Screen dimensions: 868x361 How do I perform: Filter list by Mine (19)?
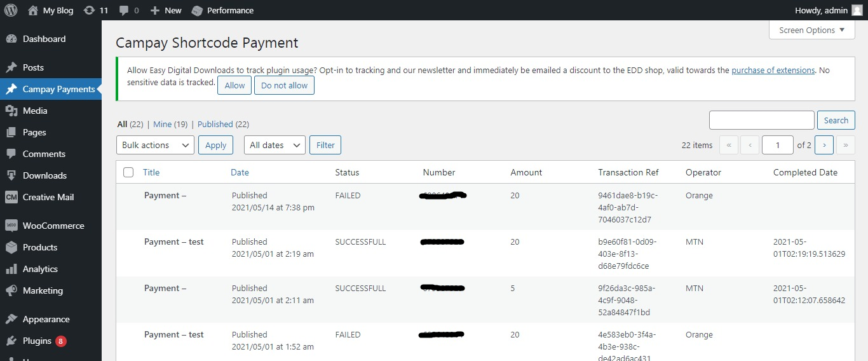point(170,125)
